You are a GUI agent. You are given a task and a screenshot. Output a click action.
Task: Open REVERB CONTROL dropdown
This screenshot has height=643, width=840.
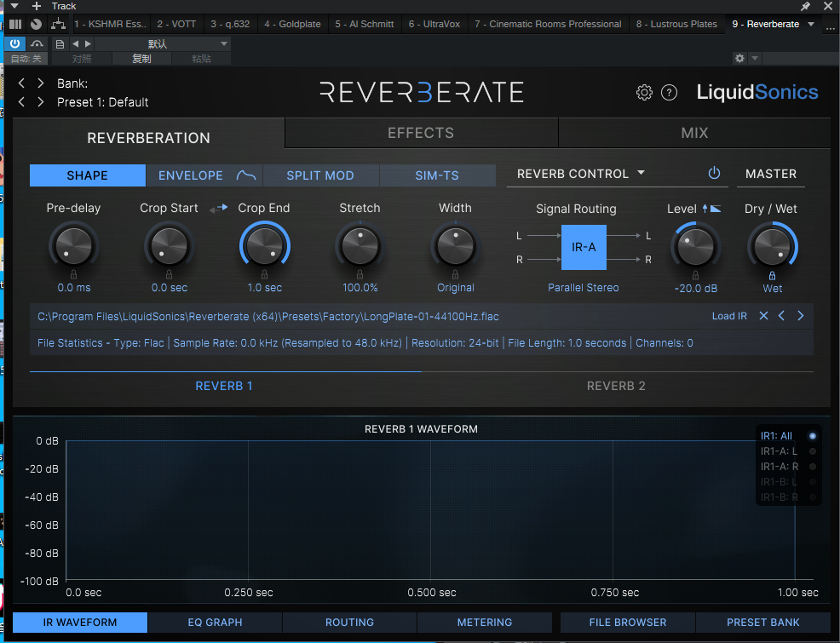(x=581, y=174)
